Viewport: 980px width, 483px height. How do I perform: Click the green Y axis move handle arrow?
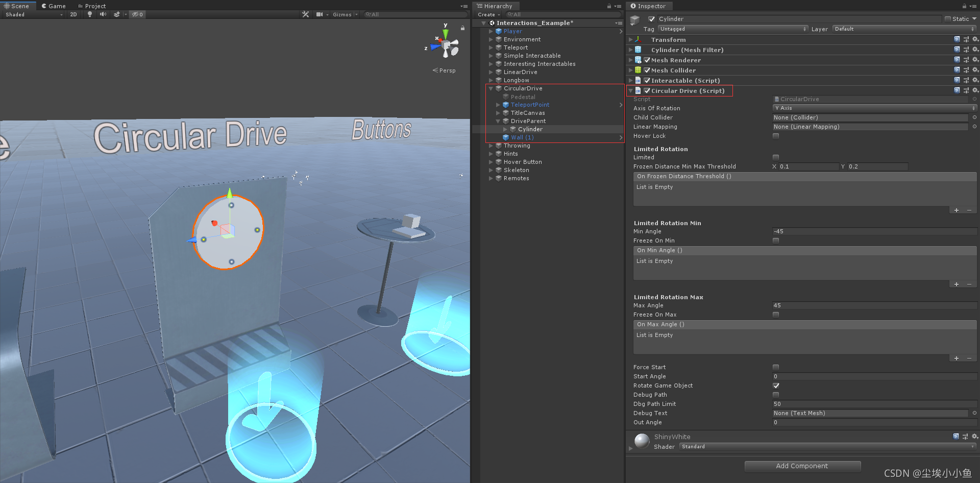[x=230, y=193]
